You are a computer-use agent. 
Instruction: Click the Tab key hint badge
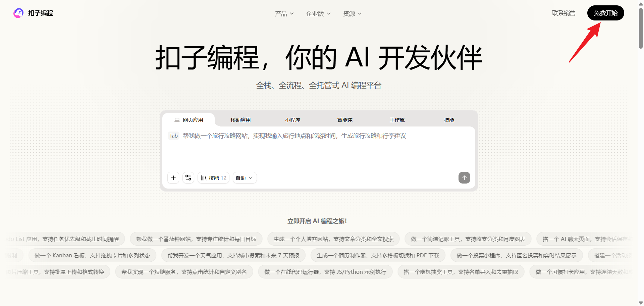point(173,136)
